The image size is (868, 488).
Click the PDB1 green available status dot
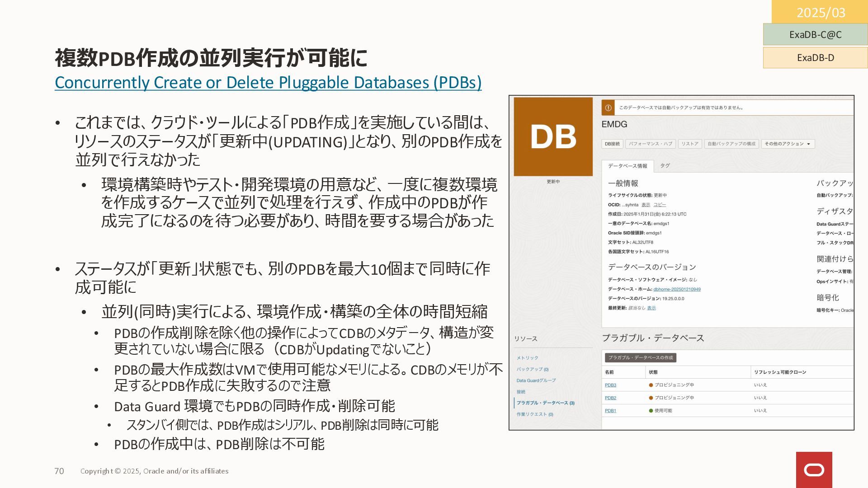click(651, 410)
